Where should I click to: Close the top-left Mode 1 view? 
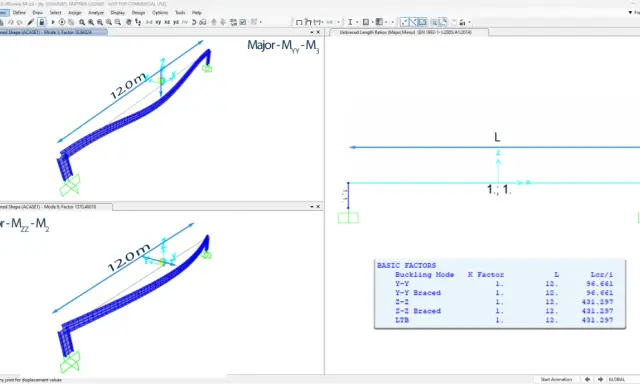(318, 32)
